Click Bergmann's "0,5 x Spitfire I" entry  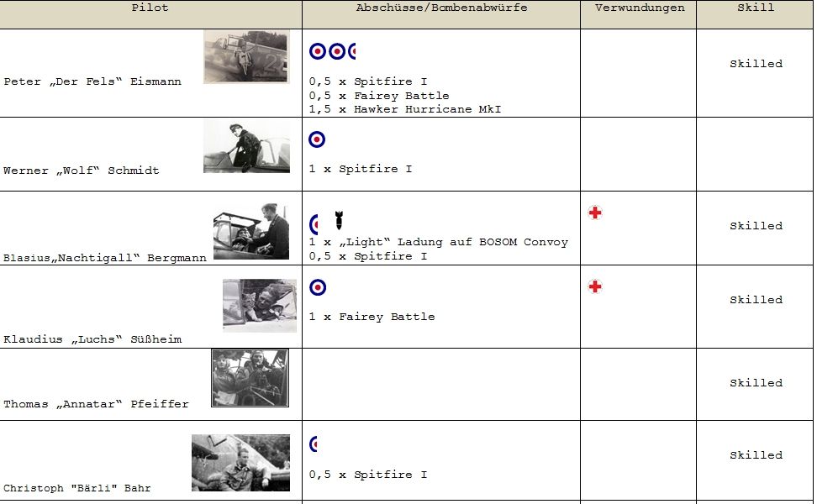(x=368, y=255)
